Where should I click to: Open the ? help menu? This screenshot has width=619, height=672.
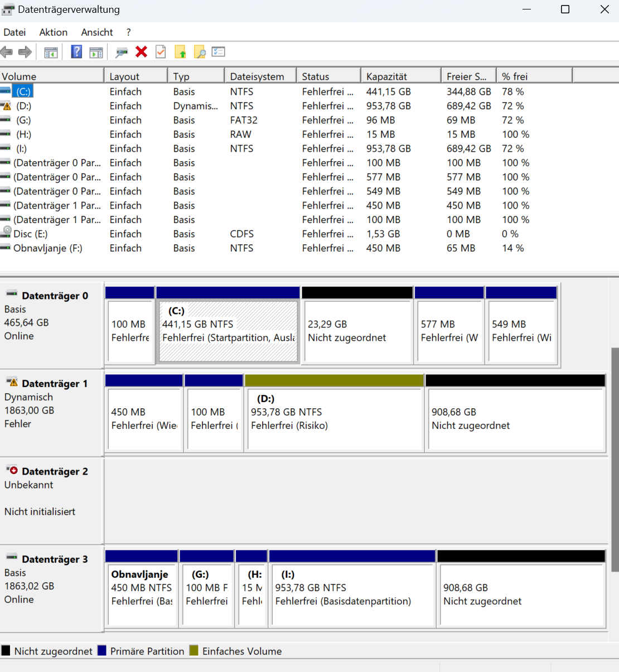click(x=128, y=32)
